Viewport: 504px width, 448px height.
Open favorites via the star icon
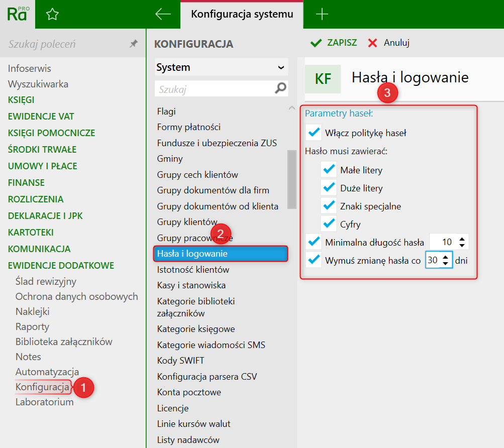click(x=52, y=14)
